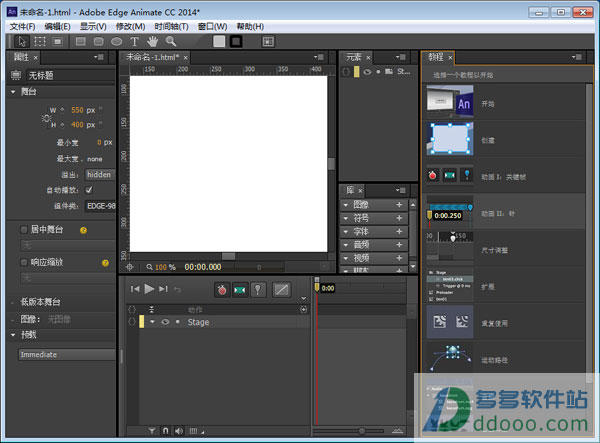The width and height of the screenshot is (600, 443).
Task: Close the 未命名-1.html document tab
Action: (x=186, y=58)
